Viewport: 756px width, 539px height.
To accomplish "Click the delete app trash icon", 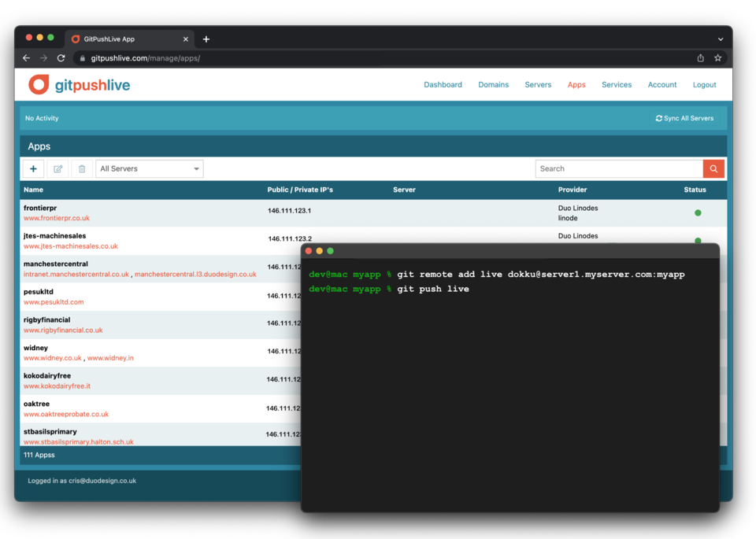I will coord(82,168).
